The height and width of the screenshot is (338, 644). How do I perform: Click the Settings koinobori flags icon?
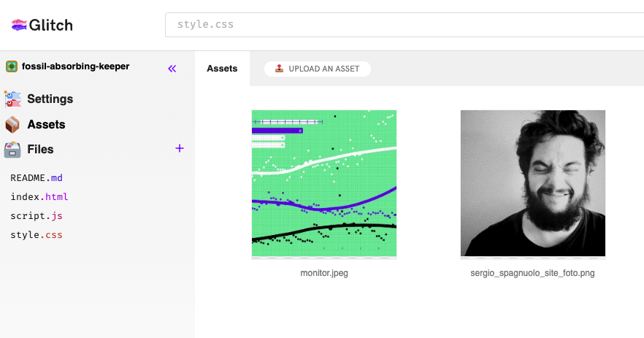click(12, 99)
